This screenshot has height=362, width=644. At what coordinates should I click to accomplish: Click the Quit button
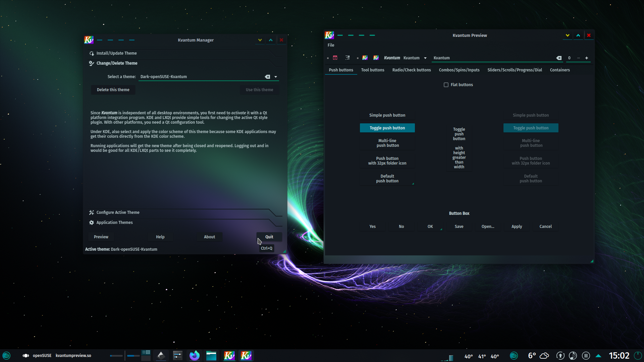pyautogui.click(x=269, y=237)
